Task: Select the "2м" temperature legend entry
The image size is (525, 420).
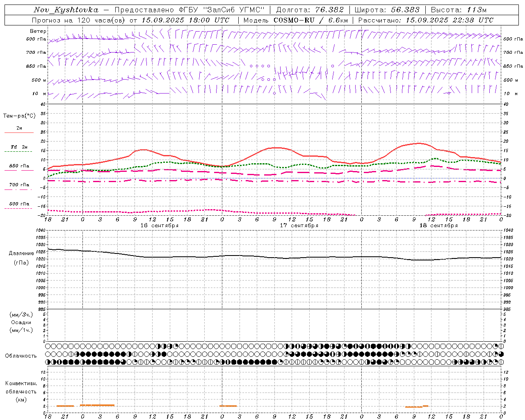Action: (19, 128)
